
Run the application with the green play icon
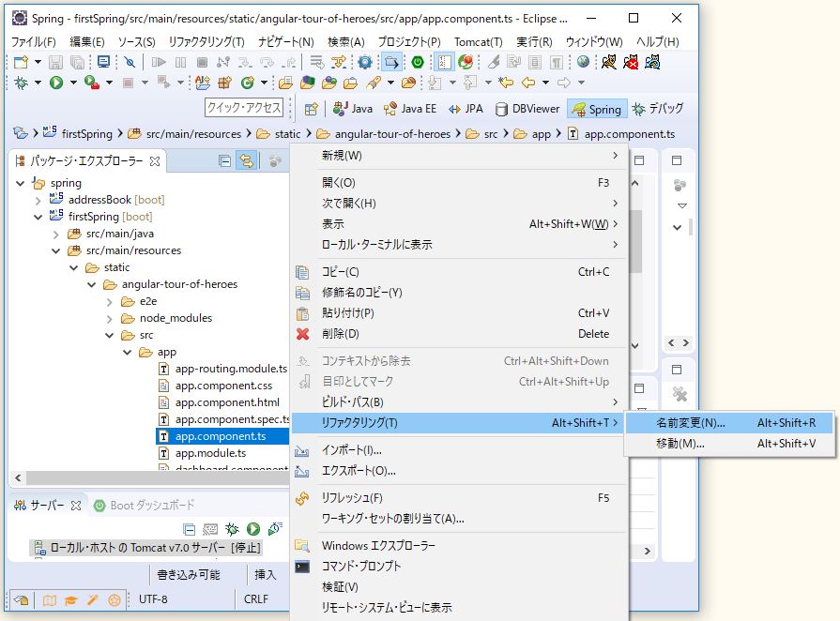(x=56, y=83)
